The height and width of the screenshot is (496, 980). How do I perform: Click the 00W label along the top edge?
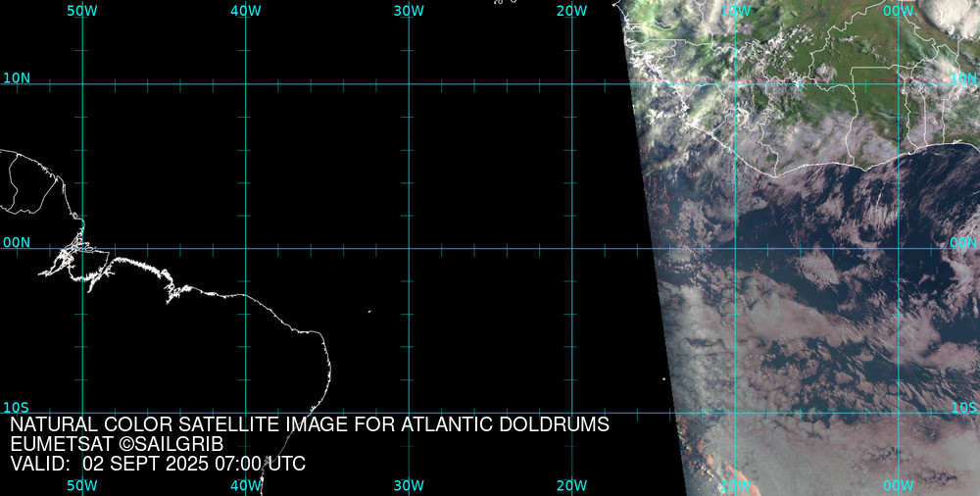[899, 11]
